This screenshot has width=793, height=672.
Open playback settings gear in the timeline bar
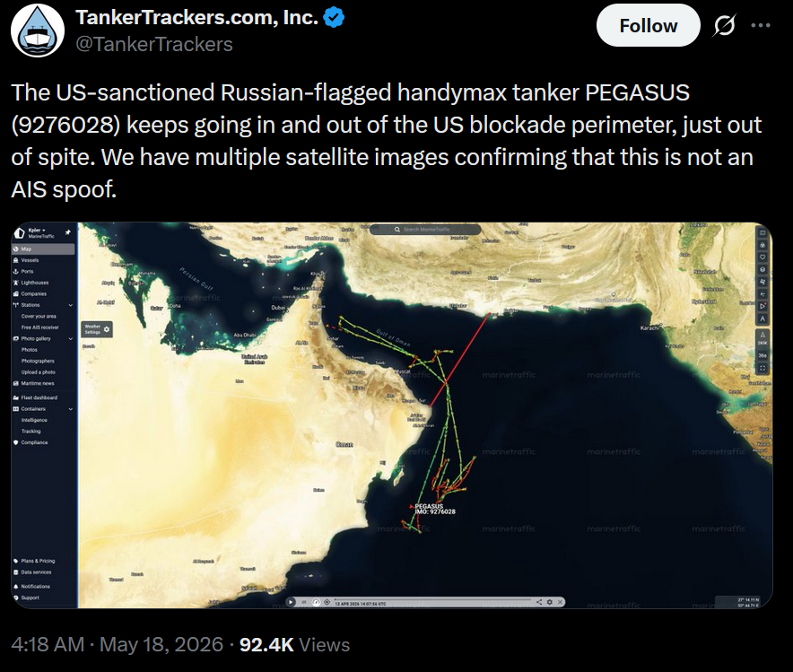(550, 602)
